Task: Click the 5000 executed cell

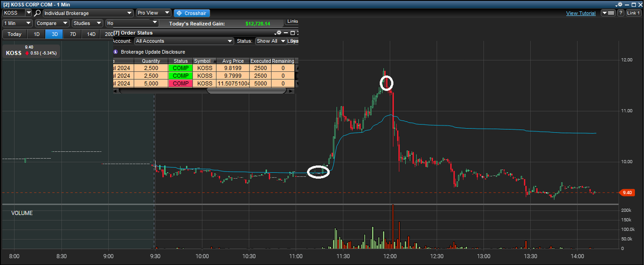Action: tap(260, 84)
